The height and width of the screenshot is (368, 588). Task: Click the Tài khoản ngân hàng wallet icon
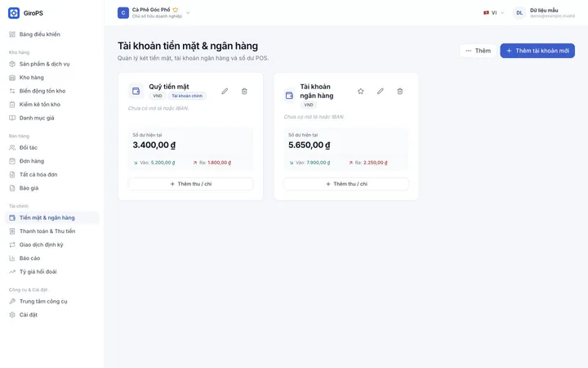pos(289,96)
